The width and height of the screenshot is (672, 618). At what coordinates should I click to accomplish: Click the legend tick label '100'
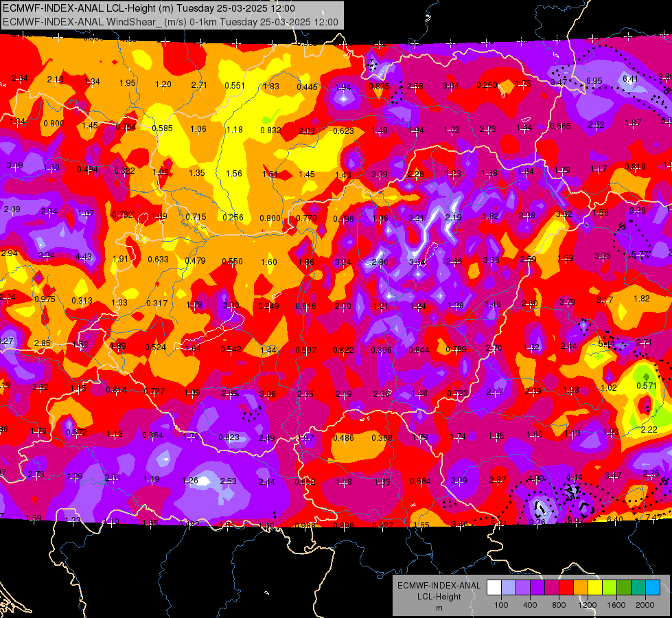coord(502,605)
